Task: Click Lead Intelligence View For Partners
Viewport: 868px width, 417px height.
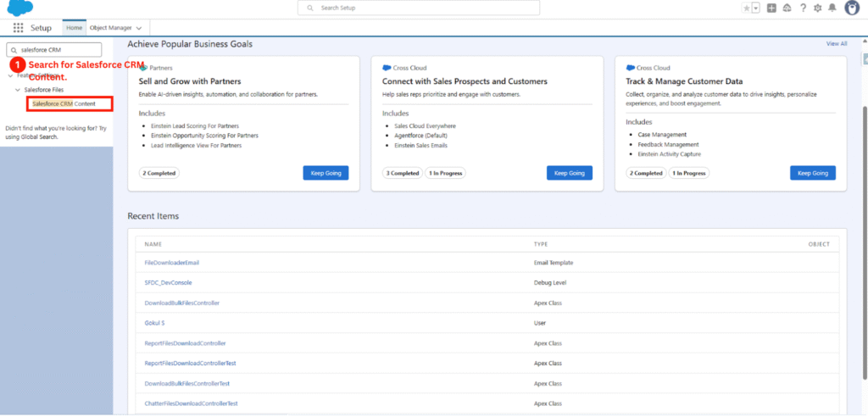Action: [x=196, y=145]
